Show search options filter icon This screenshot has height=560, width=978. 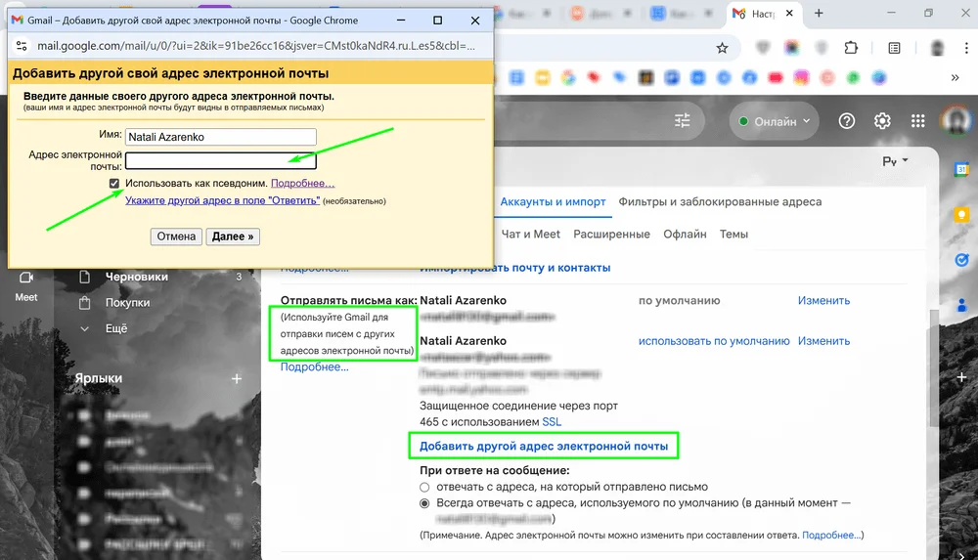pyautogui.click(x=682, y=121)
